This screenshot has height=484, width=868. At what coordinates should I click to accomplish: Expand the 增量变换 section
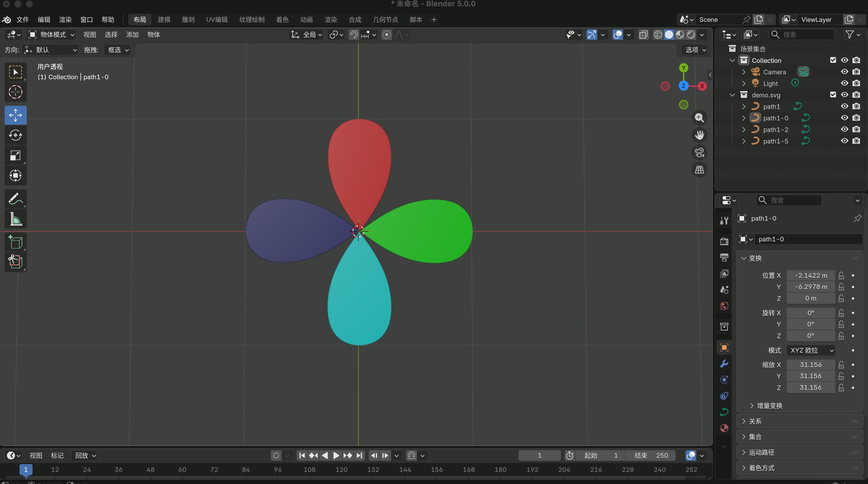(769, 406)
